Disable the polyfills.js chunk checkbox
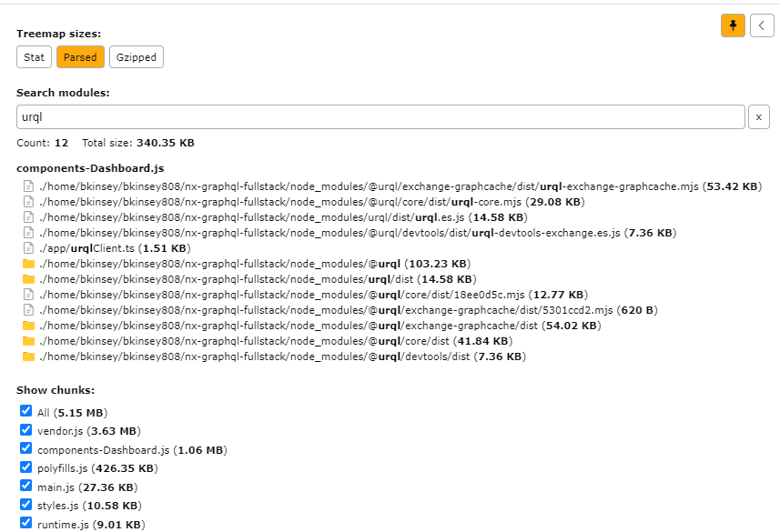 point(25,467)
